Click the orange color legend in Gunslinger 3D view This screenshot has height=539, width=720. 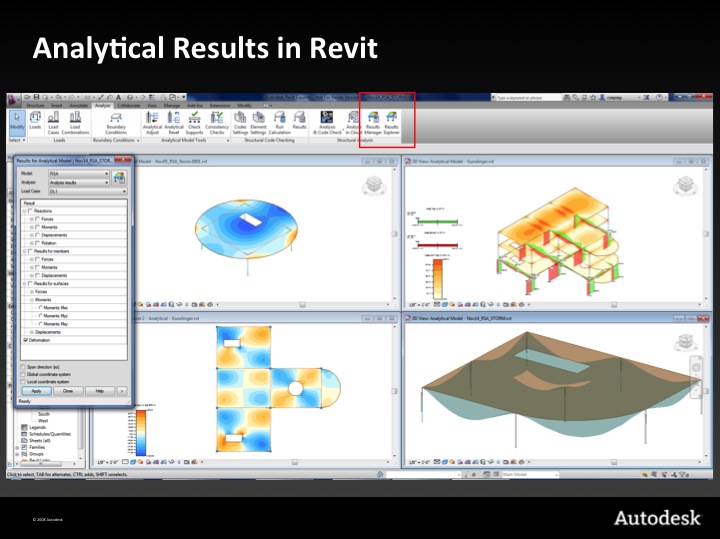tap(438, 279)
